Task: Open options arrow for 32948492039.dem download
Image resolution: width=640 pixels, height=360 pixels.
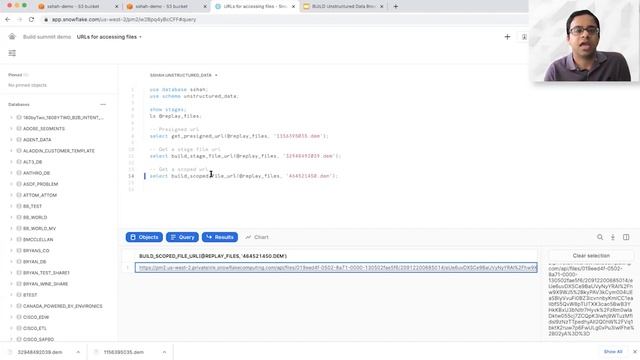Action: coord(78,352)
